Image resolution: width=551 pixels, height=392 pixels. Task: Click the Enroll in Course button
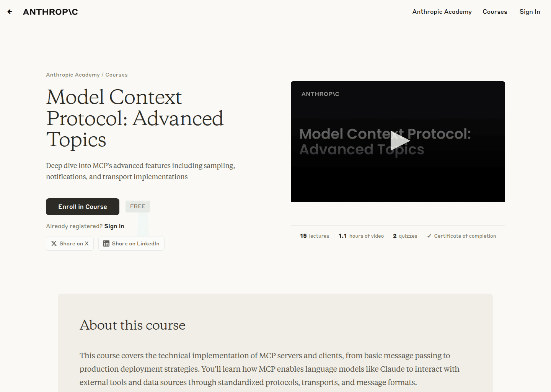point(83,207)
